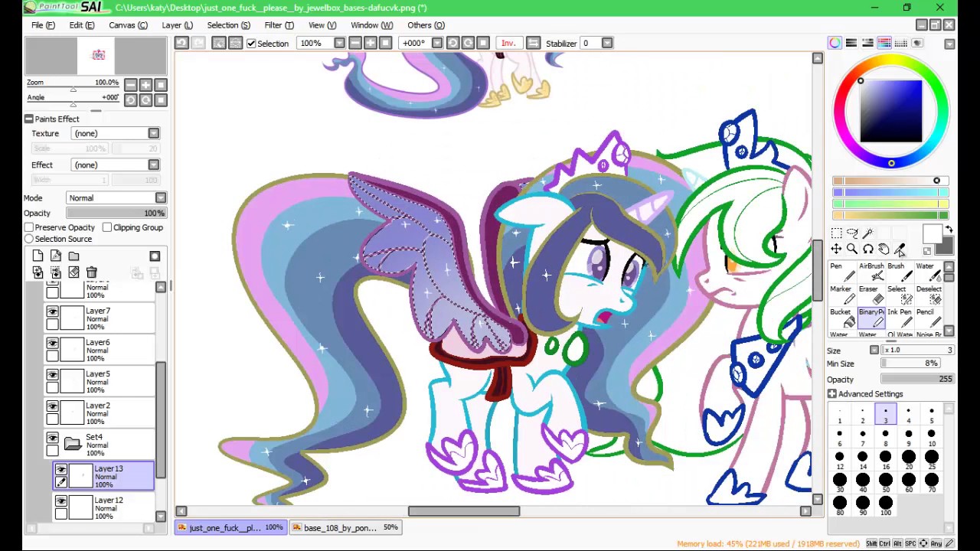Activate the rectangular selection tool

836,233
